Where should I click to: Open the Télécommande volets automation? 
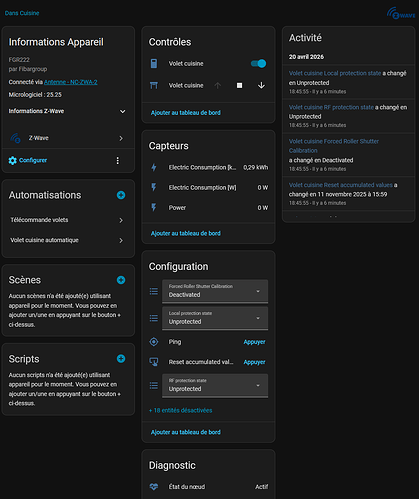point(68,220)
